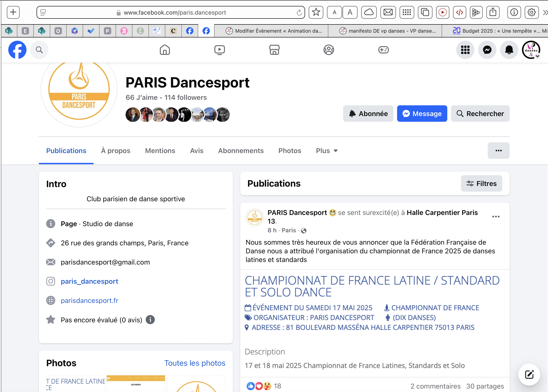This screenshot has width=548, height=392.
Task: Click the share icon in browser toolbar
Action: [493, 12]
